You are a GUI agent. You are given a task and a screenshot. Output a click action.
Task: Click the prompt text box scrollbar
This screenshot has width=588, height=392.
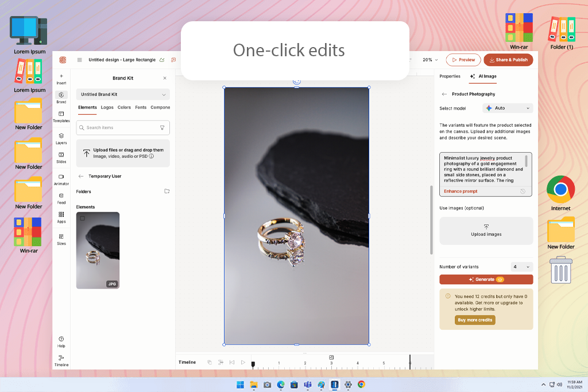[526, 161]
